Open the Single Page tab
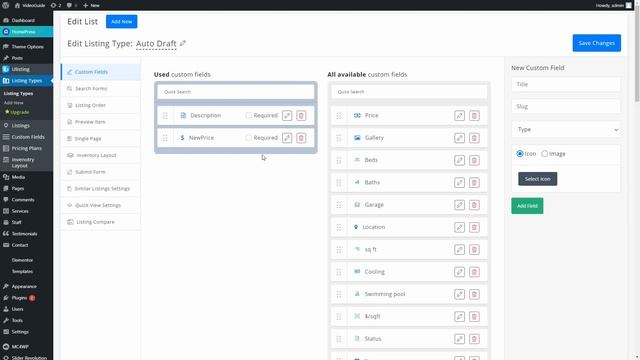Viewport: 640px width, 360px height. 101,139
